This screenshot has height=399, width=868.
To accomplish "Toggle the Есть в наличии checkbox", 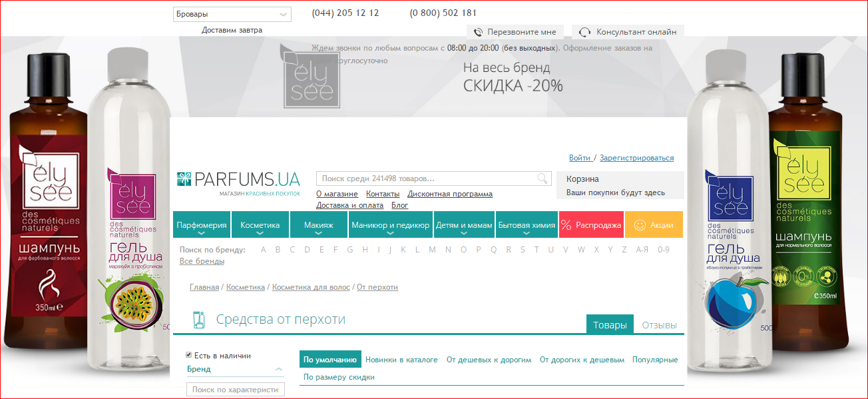I will click(x=189, y=355).
